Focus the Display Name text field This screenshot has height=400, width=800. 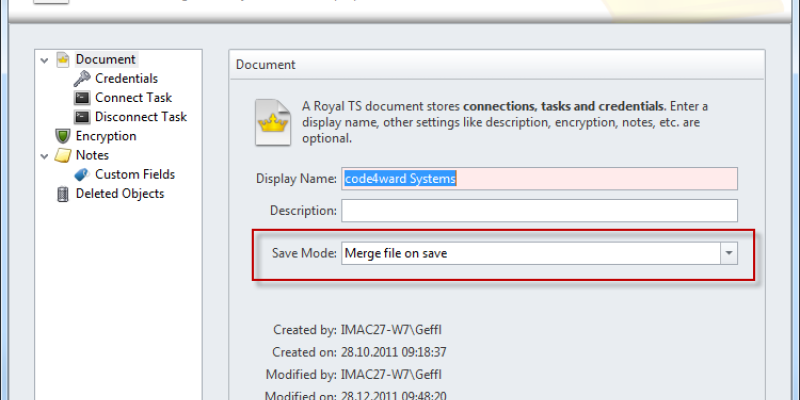pos(540,178)
